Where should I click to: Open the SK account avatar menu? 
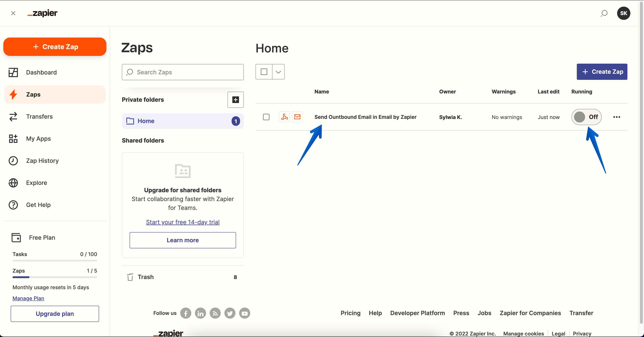624,13
